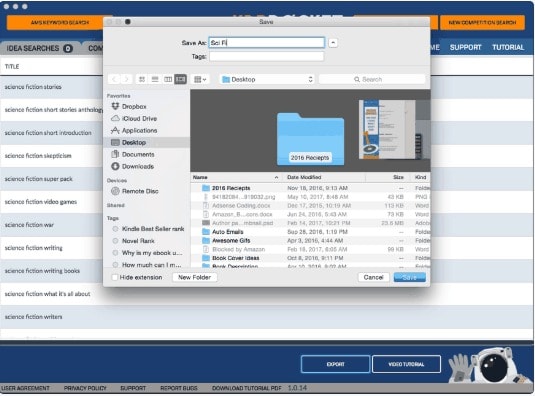Select the Blocked by Amazon file row
This screenshot has height=396, width=535.
[310, 249]
